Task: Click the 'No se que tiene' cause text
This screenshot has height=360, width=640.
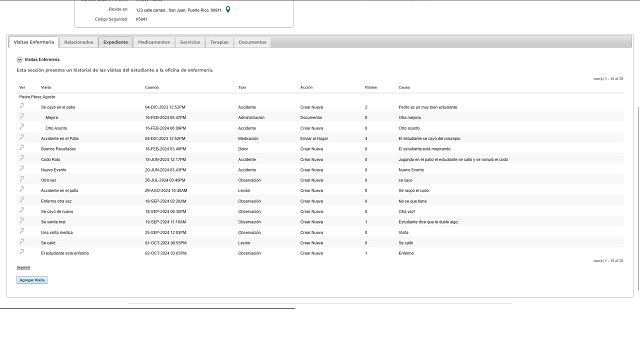Action: click(413, 201)
